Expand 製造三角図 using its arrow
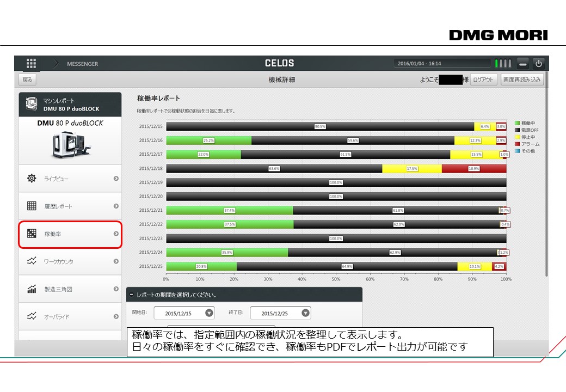Viewport: 566px width, 392px height. pos(116,289)
